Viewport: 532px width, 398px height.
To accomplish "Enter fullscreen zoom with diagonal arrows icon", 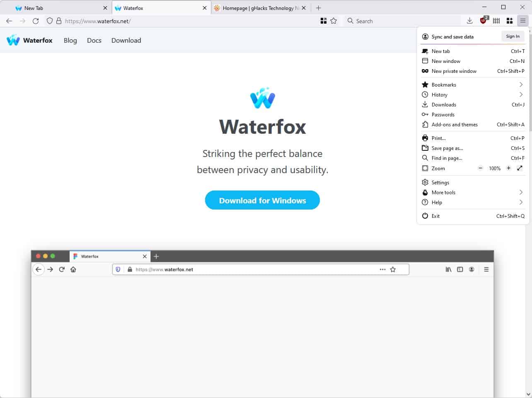I will (x=520, y=168).
